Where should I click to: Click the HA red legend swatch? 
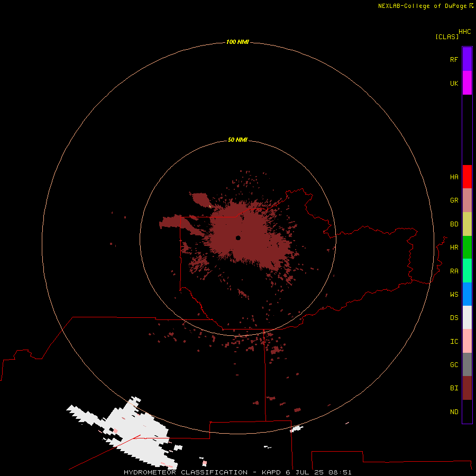pyautogui.click(x=467, y=177)
